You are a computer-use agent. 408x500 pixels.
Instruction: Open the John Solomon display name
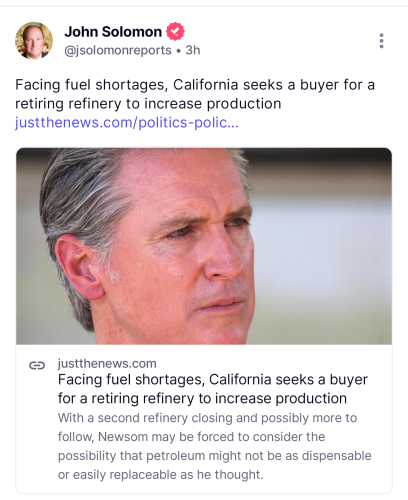[x=113, y=32]
